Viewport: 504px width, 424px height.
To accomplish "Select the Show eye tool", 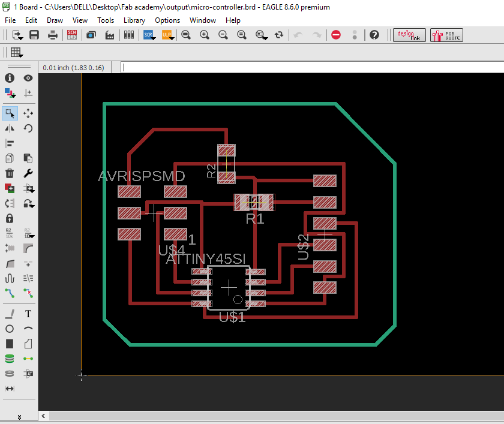I will pos(28,78).
